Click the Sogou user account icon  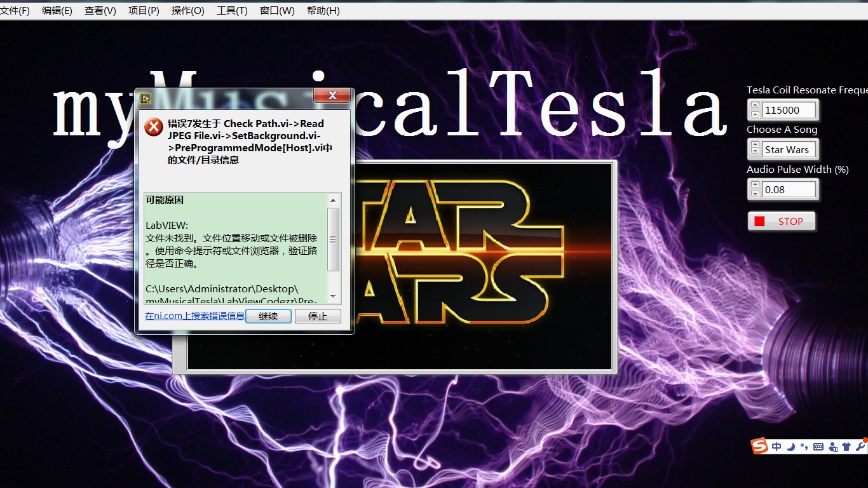[x=833, y=447]
